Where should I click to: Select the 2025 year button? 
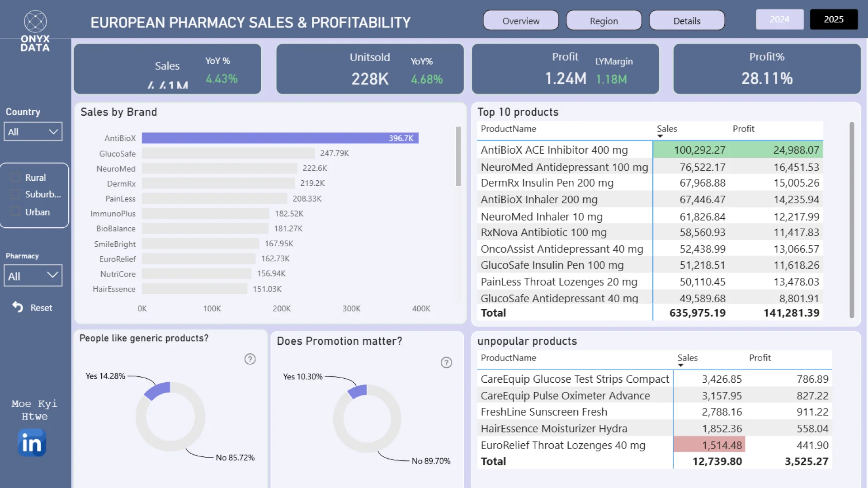[x=834, y=19]
